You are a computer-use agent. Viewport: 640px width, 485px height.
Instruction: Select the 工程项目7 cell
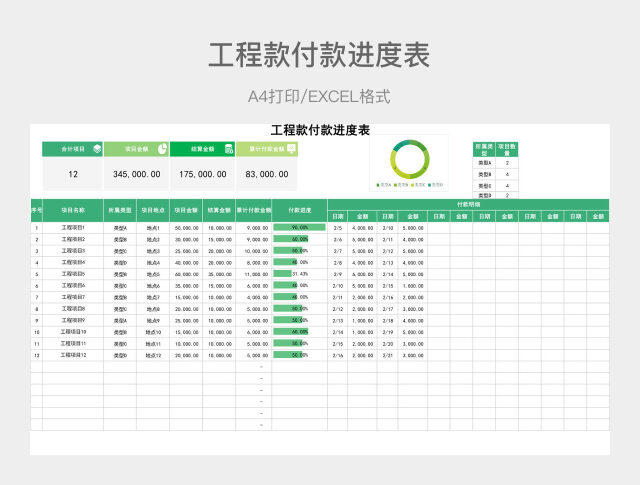click(x=73, y=297)
